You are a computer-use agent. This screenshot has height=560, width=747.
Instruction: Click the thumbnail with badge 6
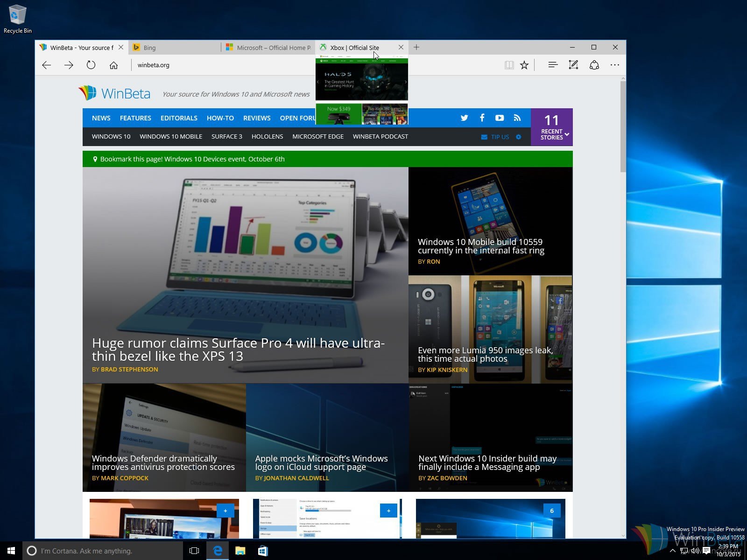[x=490, y=518]
